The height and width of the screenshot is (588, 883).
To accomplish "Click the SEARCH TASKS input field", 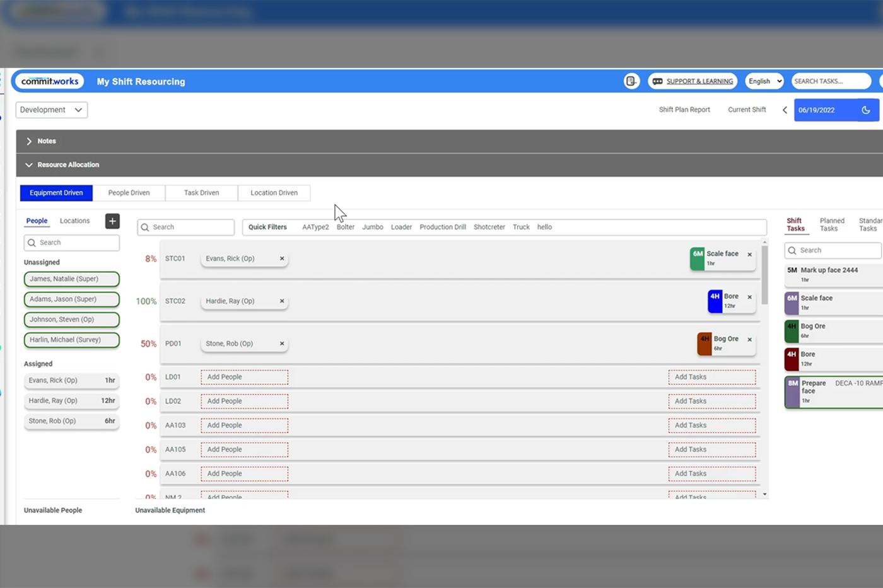I will coord(831,81).
